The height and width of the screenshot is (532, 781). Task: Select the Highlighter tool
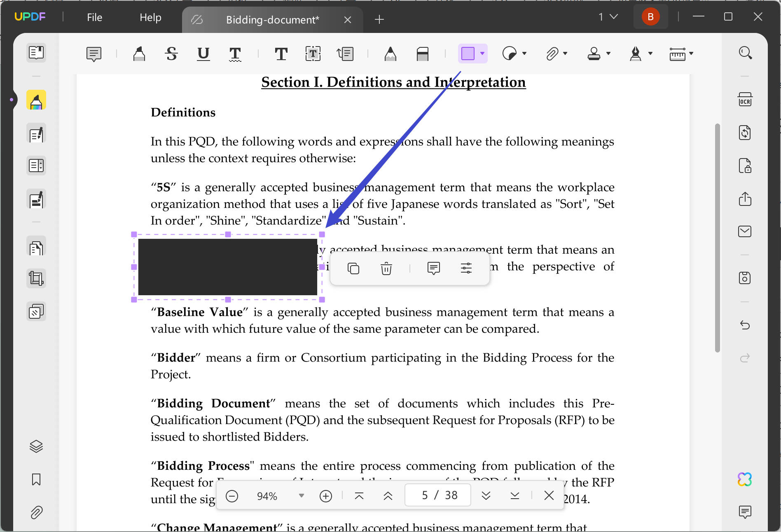[139, 54]
